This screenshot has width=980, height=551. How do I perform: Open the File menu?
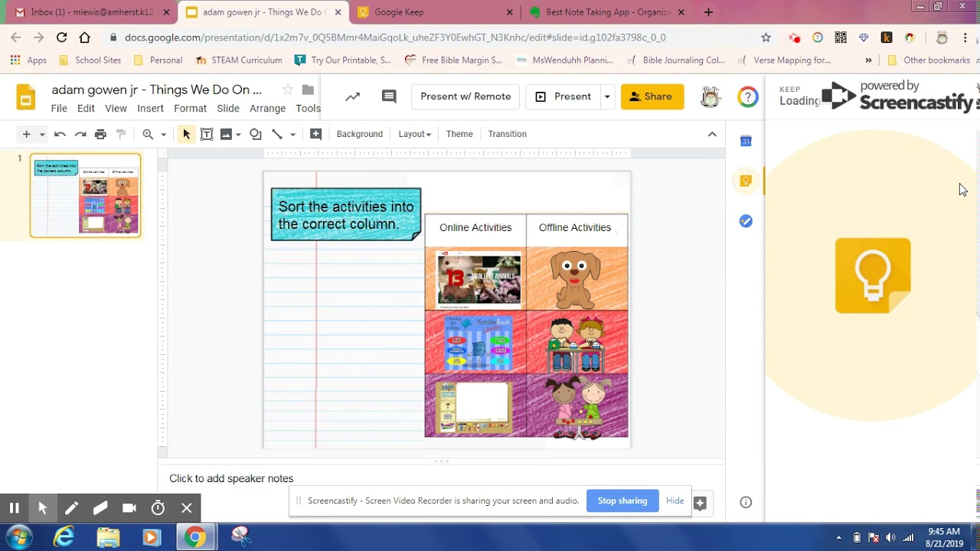(59, 109)
